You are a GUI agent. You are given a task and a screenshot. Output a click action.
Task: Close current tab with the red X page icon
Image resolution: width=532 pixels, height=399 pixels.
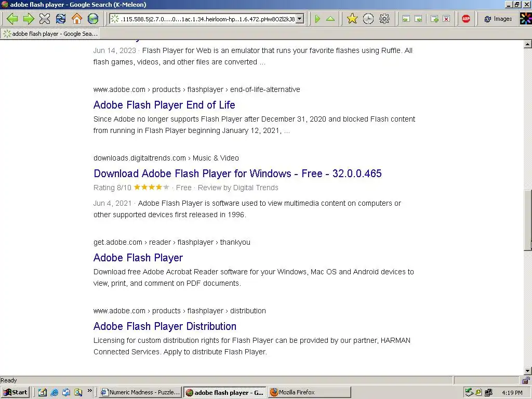[x=446, y=19]
